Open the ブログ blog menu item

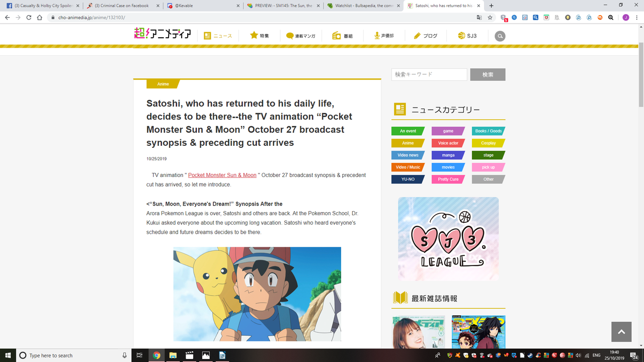coord(426,36)
